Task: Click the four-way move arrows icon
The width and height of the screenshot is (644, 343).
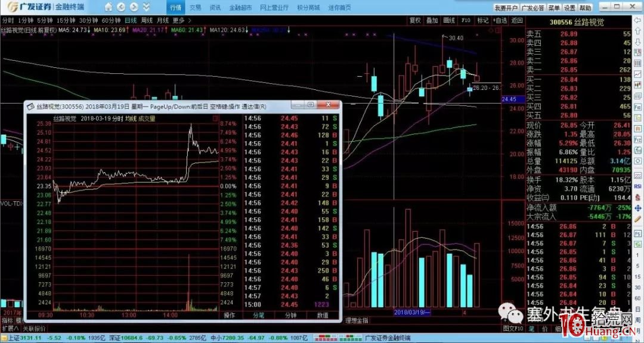Action: (x=638, y=208)
